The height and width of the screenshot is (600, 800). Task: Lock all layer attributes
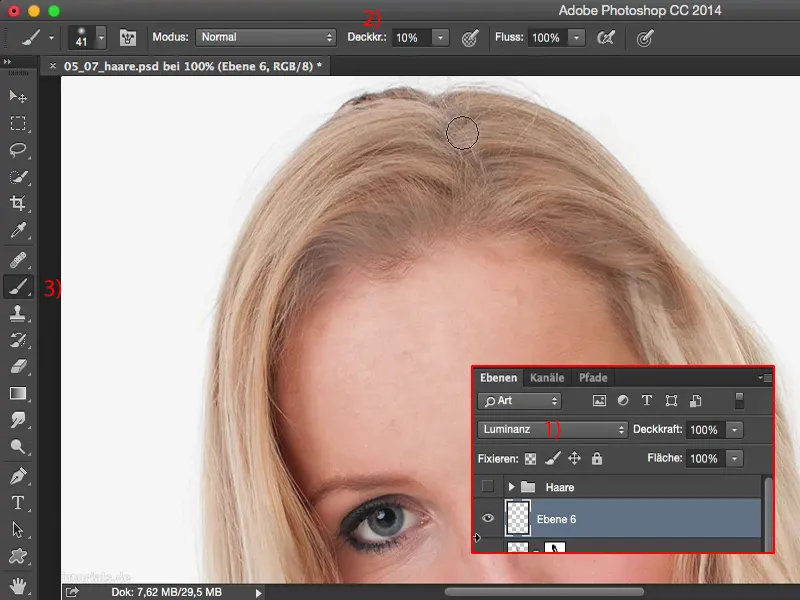pyautogui.click(x=596, y=458)
